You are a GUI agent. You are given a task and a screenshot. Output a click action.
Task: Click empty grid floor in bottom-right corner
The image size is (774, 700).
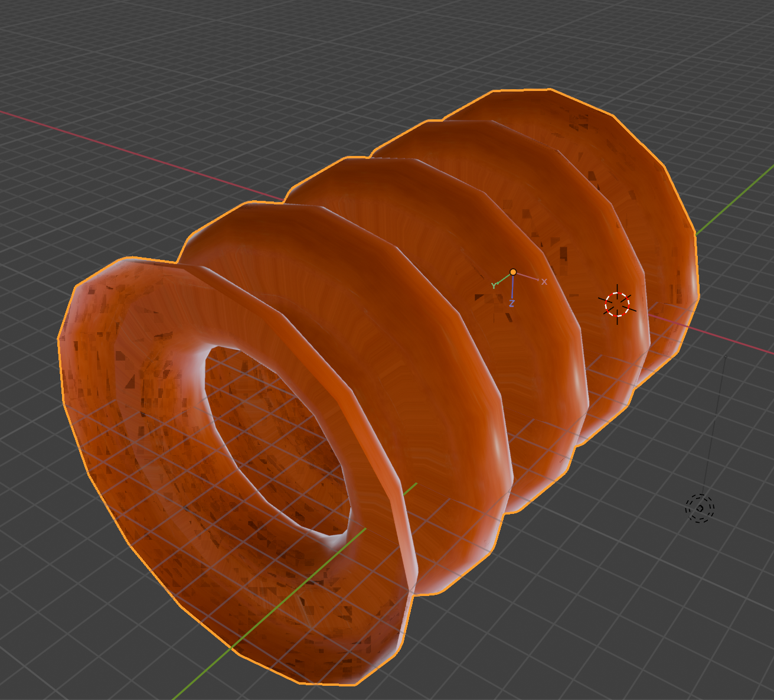[679, 638]
